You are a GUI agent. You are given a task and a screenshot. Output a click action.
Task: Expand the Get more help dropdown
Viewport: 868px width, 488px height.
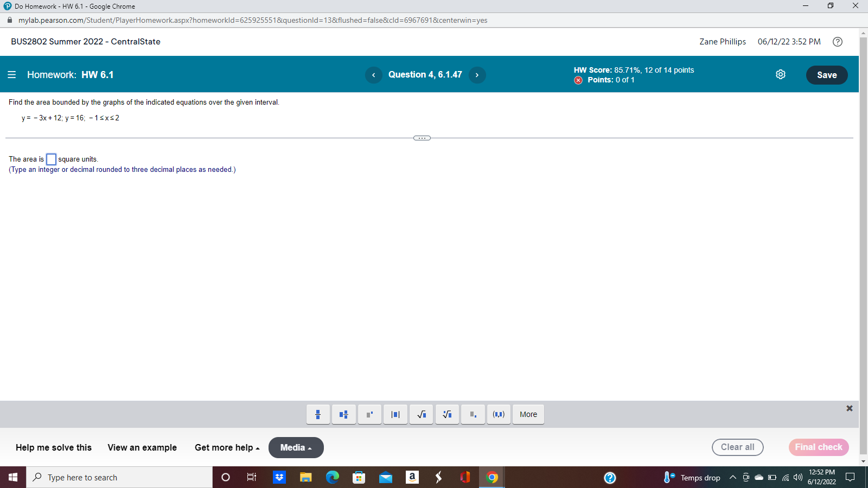226,447
